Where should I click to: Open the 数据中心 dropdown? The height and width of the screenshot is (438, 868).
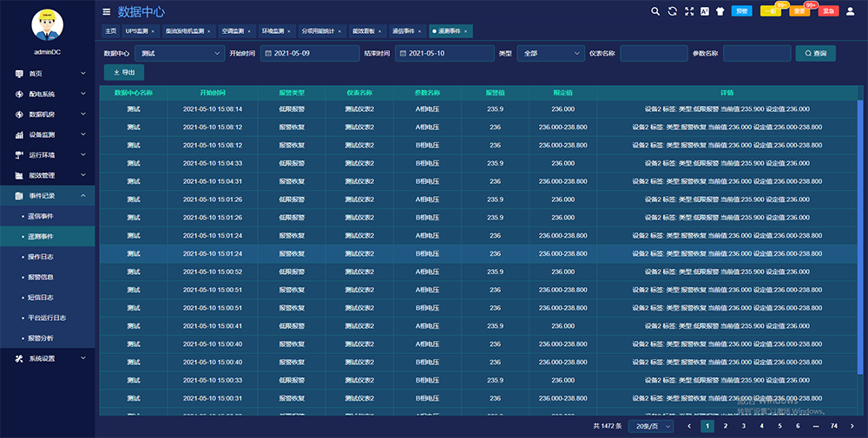pos(181,53)
